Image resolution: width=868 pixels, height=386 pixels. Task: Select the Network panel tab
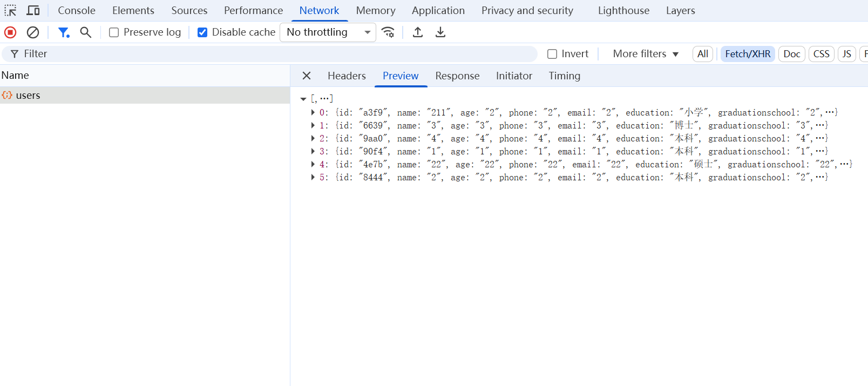coord(320,10)
